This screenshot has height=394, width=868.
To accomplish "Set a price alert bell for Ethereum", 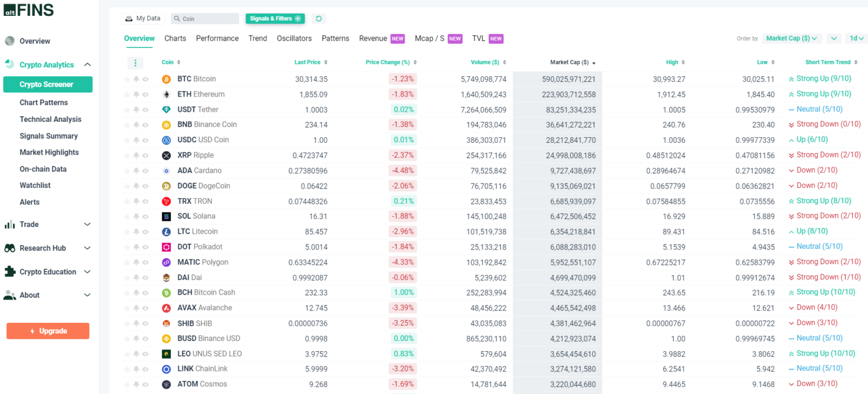I will pyautogui.click(x=136, y=94).
